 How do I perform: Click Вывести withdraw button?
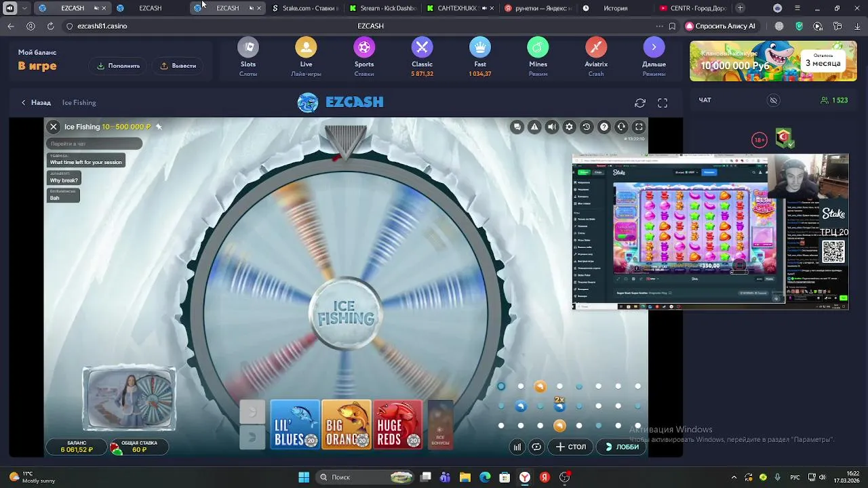(x=178, y=66)
